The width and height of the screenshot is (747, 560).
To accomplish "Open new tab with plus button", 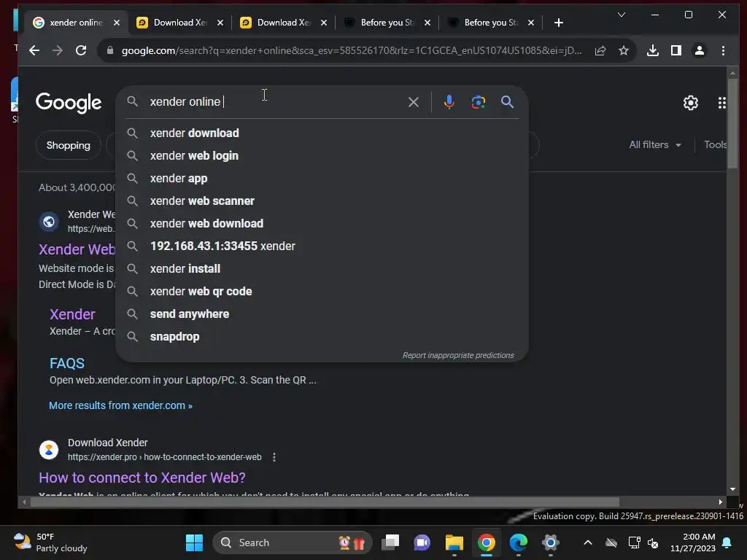I will coord(559,23).
